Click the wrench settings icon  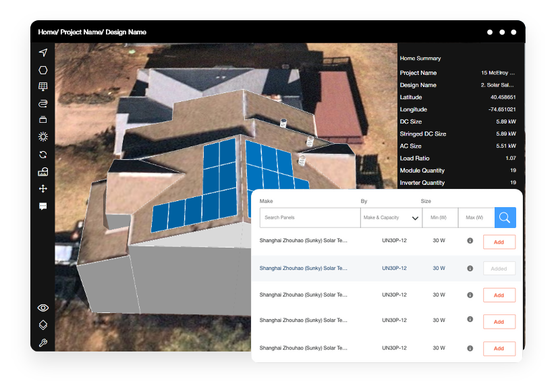43,342
